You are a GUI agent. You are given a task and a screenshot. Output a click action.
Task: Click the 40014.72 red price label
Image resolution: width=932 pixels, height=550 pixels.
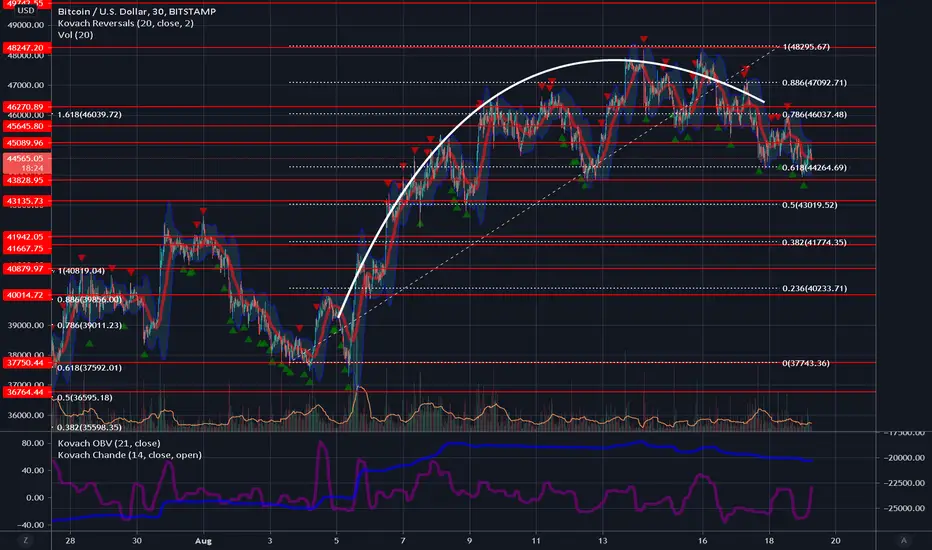point(27,295)
